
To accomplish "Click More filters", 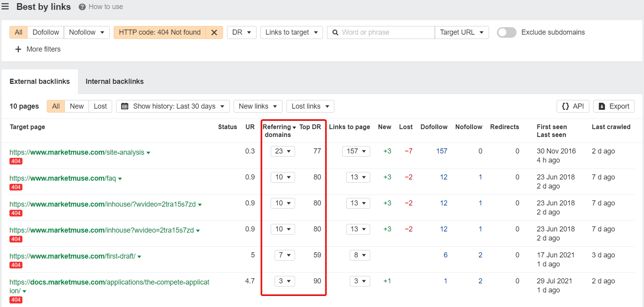I will point(38,49).
